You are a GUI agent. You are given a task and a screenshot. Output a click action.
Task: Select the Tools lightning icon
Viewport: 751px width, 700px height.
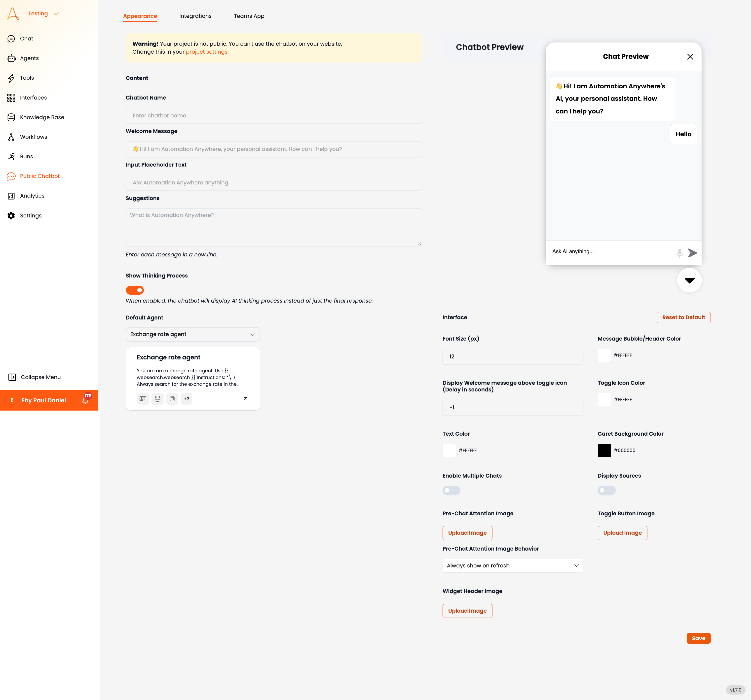point(11,78)
